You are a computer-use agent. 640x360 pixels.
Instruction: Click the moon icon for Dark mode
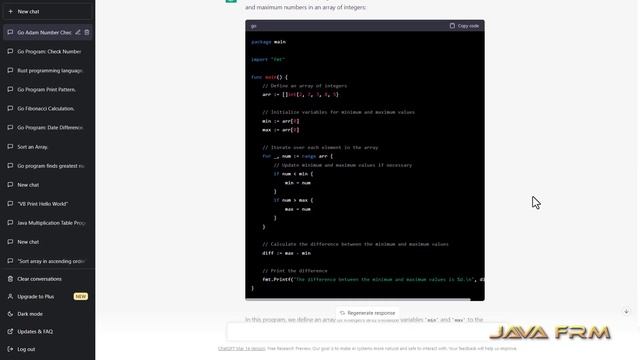[x=10, y=314]
